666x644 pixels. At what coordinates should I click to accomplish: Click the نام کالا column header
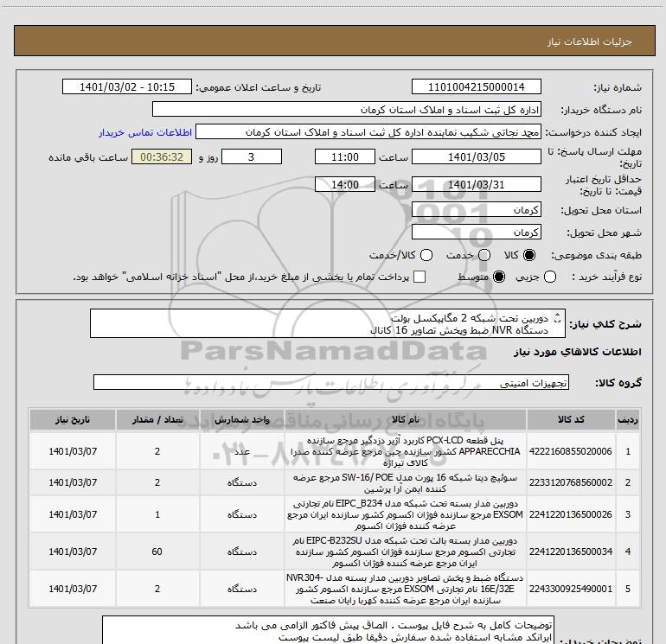coord(405,420)
